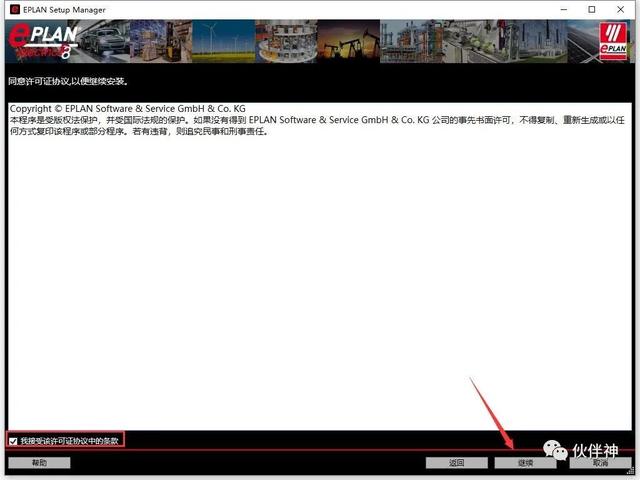The image size is (640, 480).
Task: Click the license text area
Action: [320, 266]
